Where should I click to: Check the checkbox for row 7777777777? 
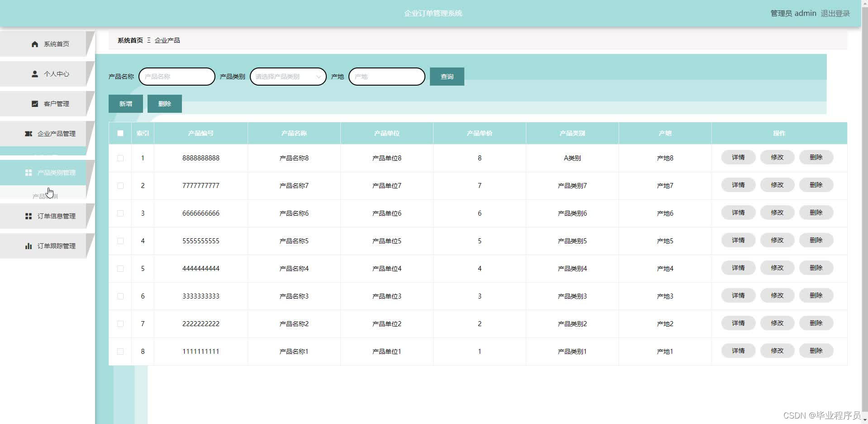[120, 186]
